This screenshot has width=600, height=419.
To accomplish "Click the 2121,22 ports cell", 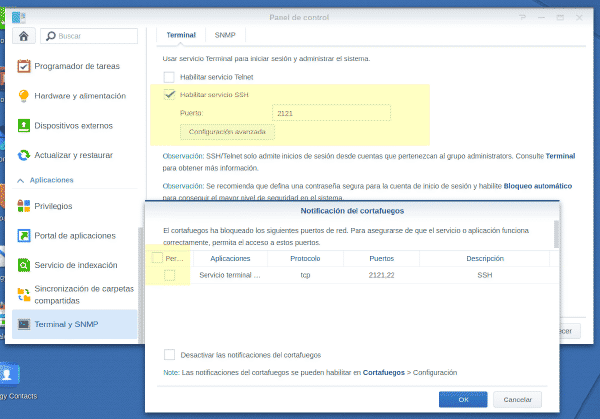I will (382, 275).
